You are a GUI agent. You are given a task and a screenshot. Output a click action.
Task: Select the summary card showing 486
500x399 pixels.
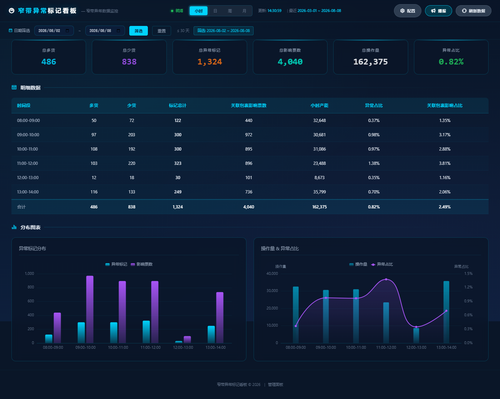pyautogui.click(x=49, y=57)
